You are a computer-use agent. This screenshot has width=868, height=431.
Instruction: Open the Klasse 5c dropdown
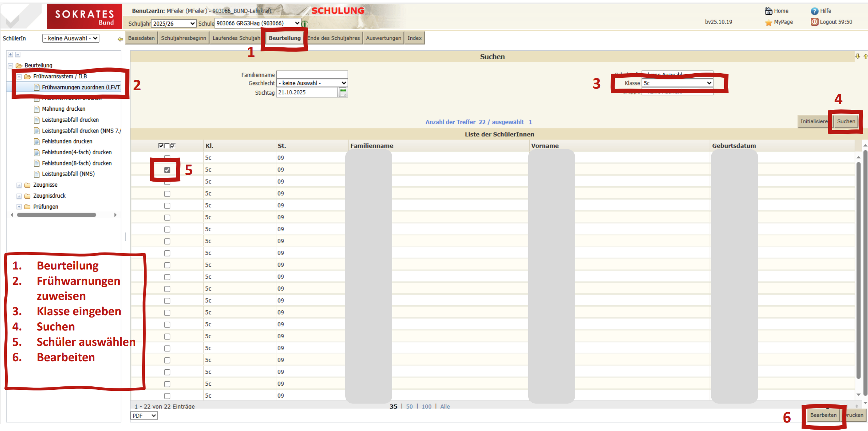(677, 83)
